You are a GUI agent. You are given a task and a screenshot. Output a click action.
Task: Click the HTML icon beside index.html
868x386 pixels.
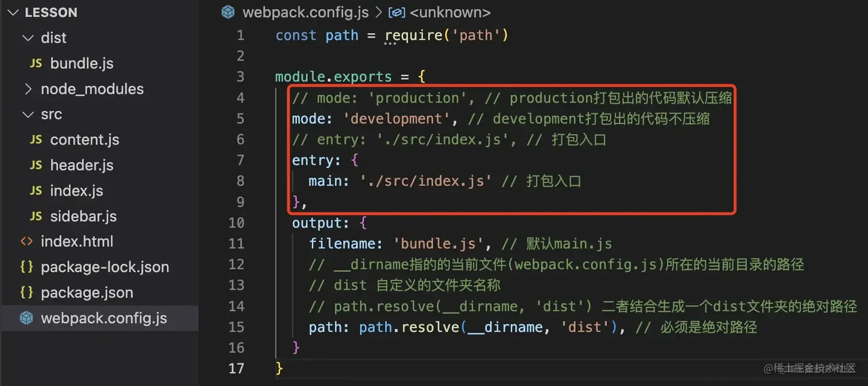pos(26,241)
